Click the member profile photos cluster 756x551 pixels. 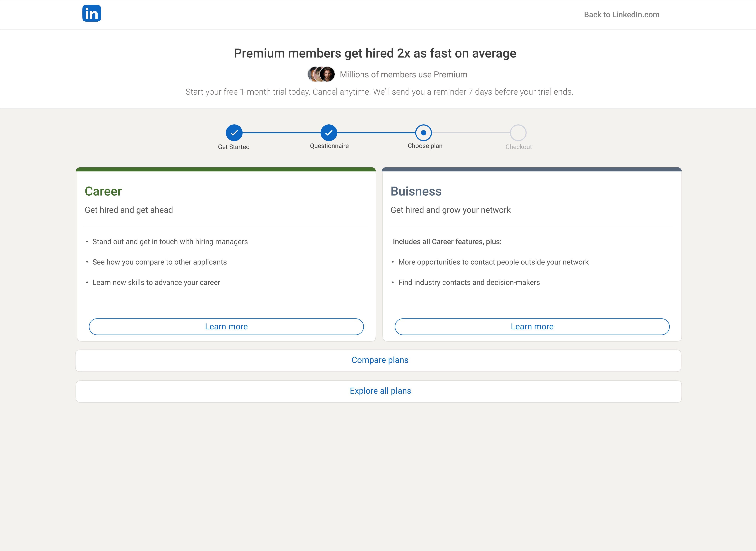click(x=321, y=74)
